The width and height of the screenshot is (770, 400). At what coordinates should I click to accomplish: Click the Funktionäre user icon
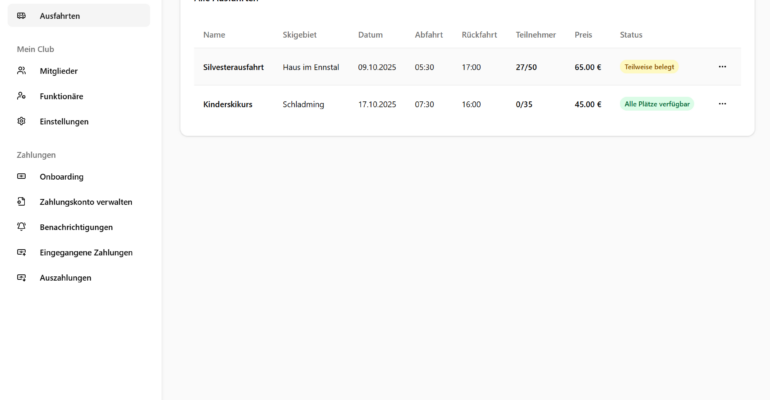pyautogui.click(x=22, y=96)
